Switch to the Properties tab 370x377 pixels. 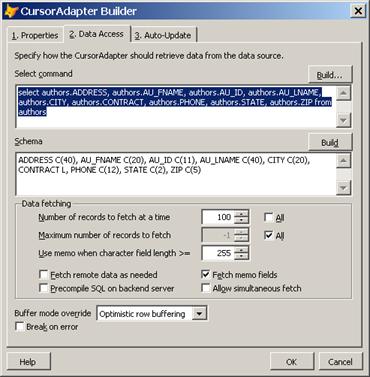[35, 35]
